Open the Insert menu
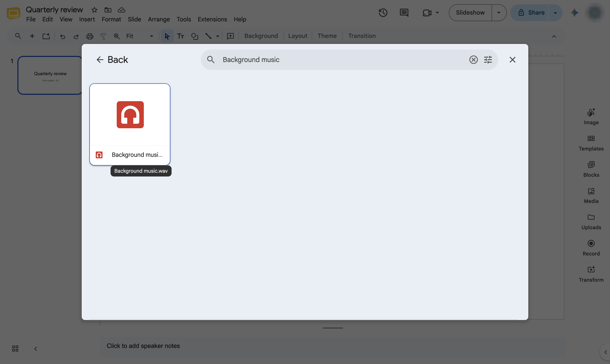 tap(87, 19)
